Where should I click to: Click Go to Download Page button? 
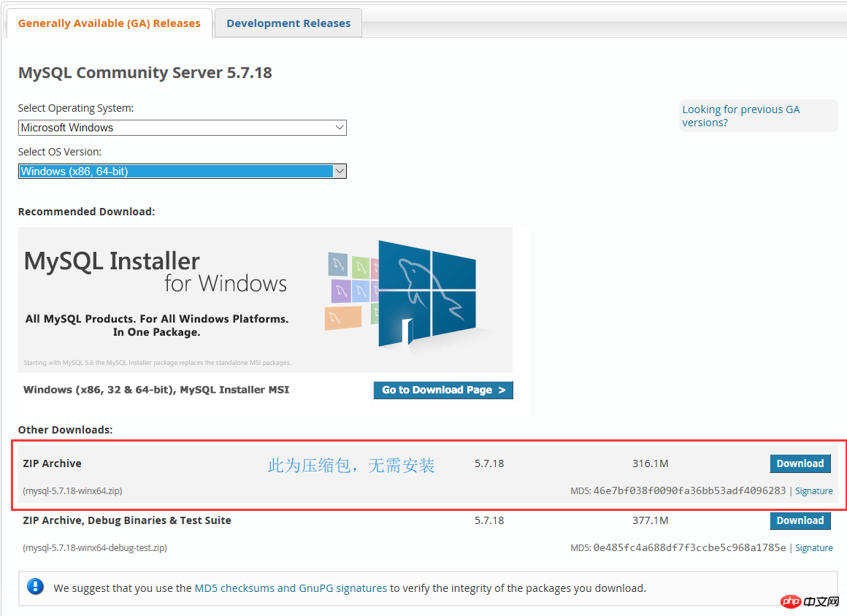[x=443, y=390]
